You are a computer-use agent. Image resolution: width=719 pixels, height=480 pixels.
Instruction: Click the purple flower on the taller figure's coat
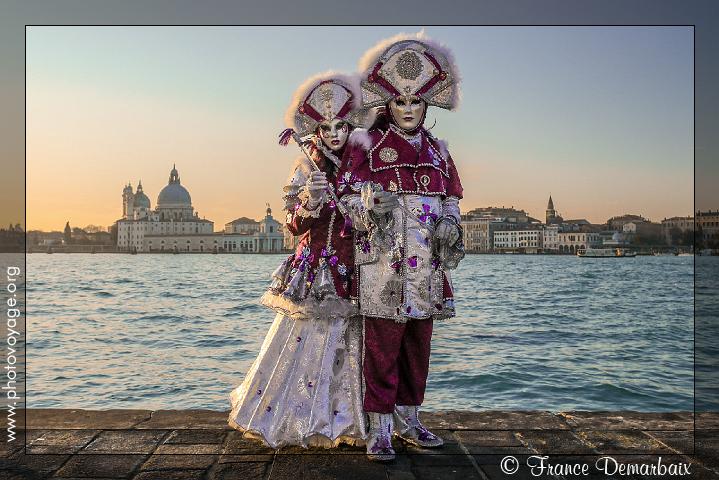pos(427,213)
